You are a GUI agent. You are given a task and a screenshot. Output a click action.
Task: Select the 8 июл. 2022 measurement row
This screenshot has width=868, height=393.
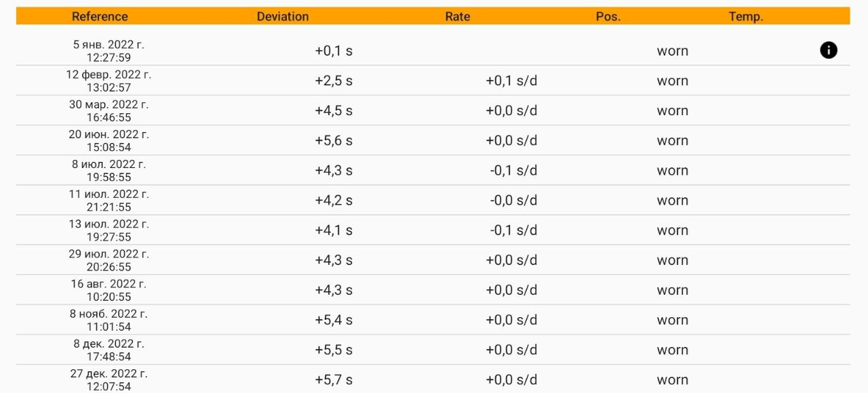point(108,170)
